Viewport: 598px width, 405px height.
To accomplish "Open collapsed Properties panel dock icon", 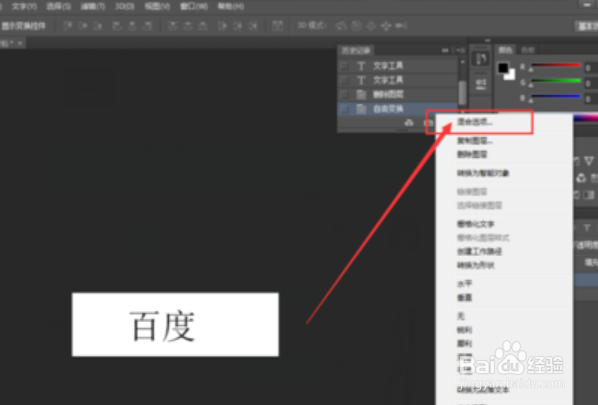I will 481,84.
